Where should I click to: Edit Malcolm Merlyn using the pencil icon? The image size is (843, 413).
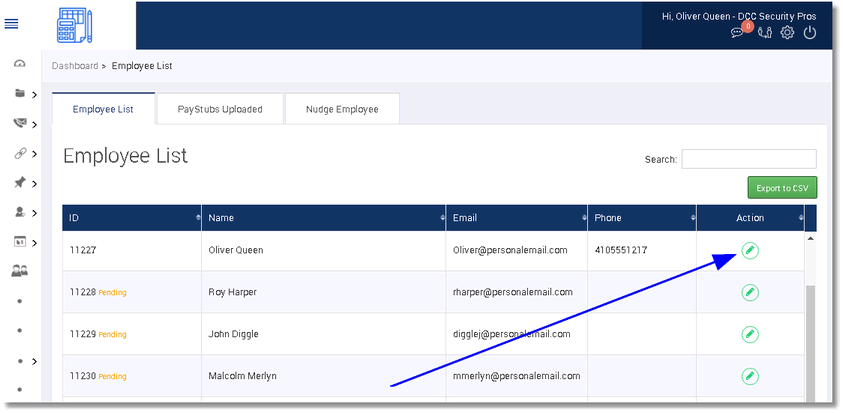point(750,376)
